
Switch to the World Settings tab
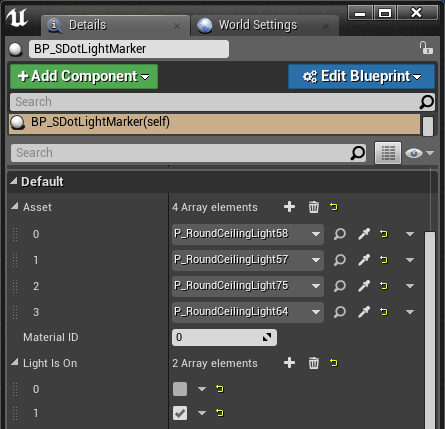(258, 25)
